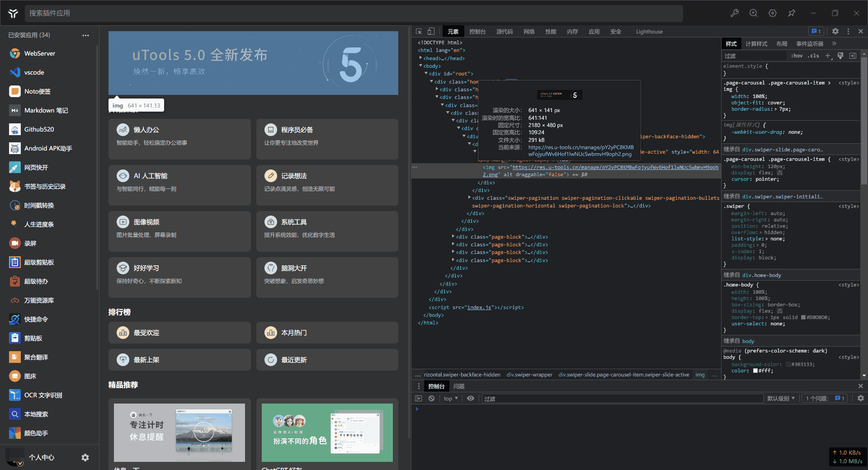868x470 pixels.
Task: Expand the head element node
Action: [x=420, y=58]
